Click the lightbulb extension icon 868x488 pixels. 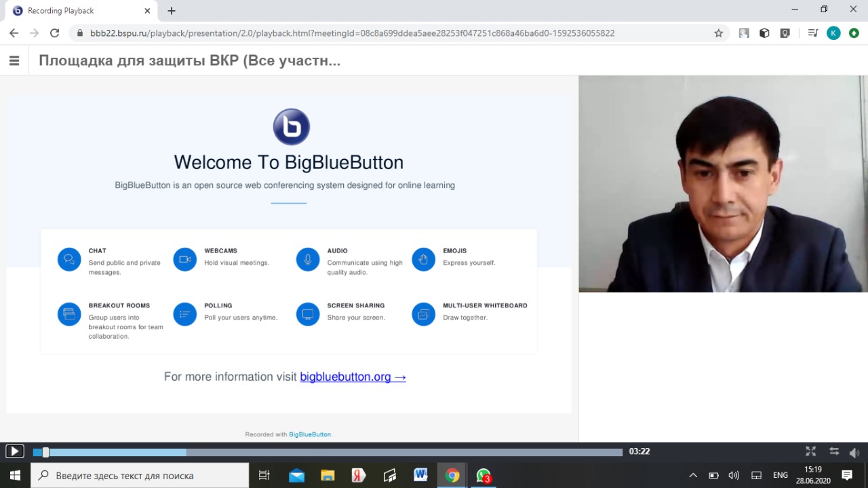[785, 33]
